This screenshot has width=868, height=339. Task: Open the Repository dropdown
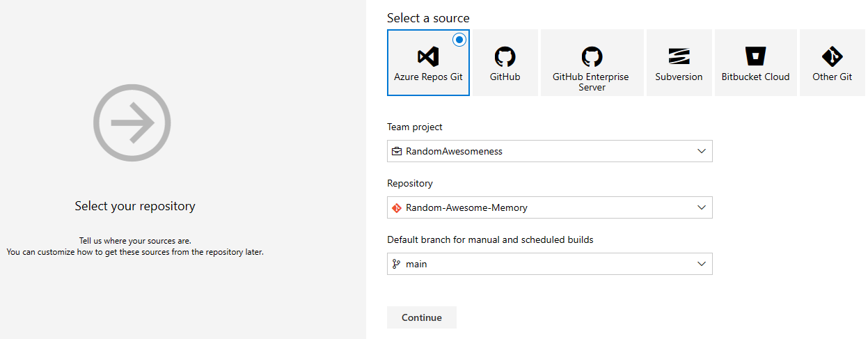pyautogui.click(x=550, y=207)
